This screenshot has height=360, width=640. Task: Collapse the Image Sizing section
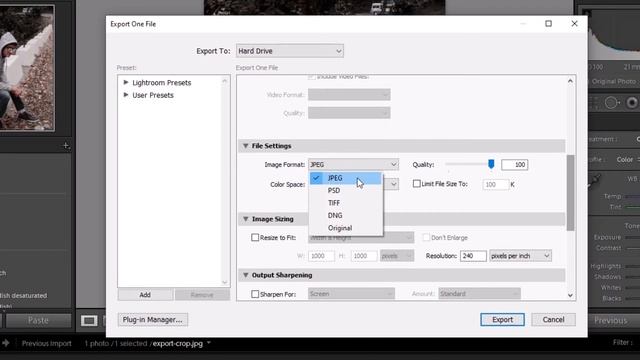pyautogui.click(x=246, y=219)
